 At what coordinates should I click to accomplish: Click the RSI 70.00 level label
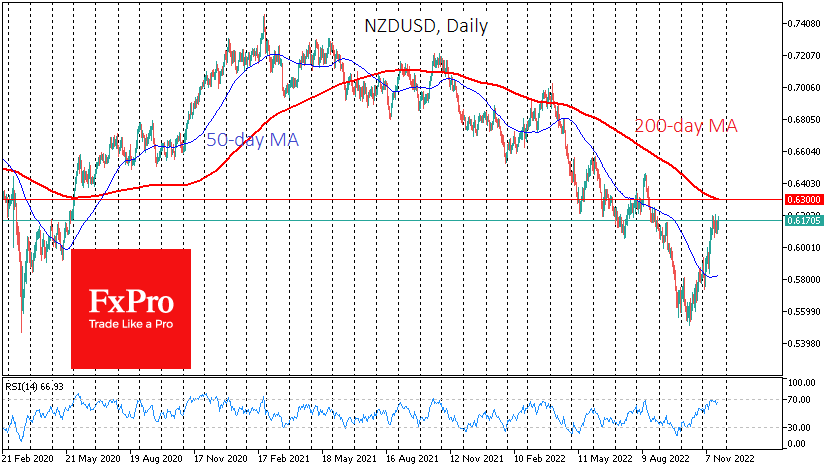(x=798, y=400)
